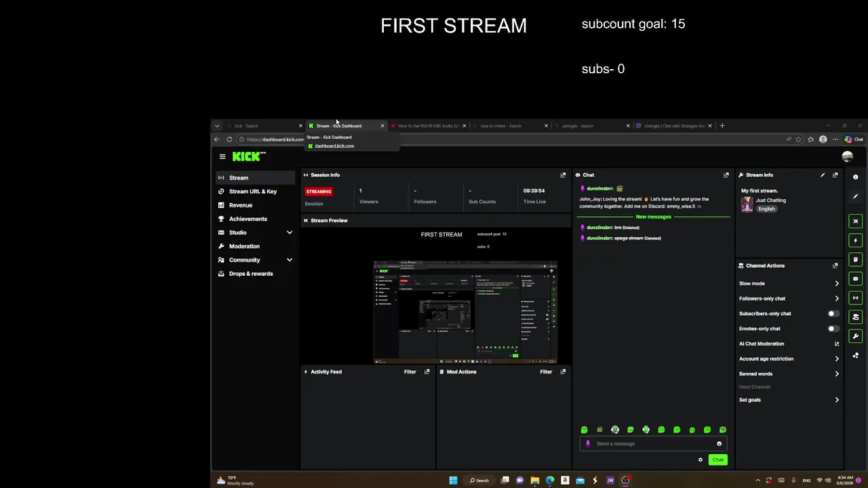Open the profile avatar menu
The height and width of the screenshot is (488, 868).
[847, 157]
